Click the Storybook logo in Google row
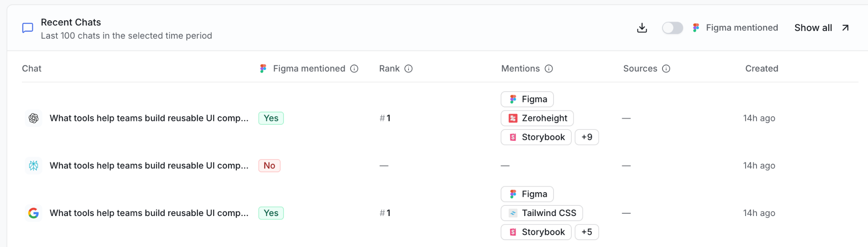This screenshot has height=247, width=868. (513, 232)
